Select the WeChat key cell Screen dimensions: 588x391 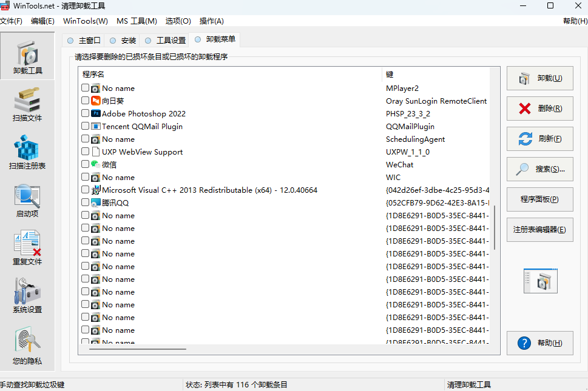(399, 165)
